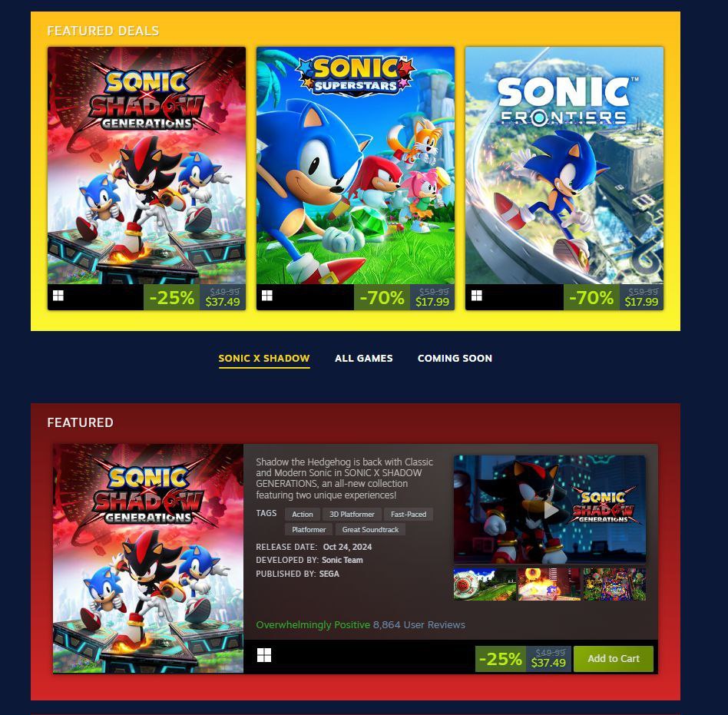Viewport: 728px width, 715px height.
Task: Add Sonic X Shadow Generations to cart
Action: pyautogui.click(x=614, y=659)
